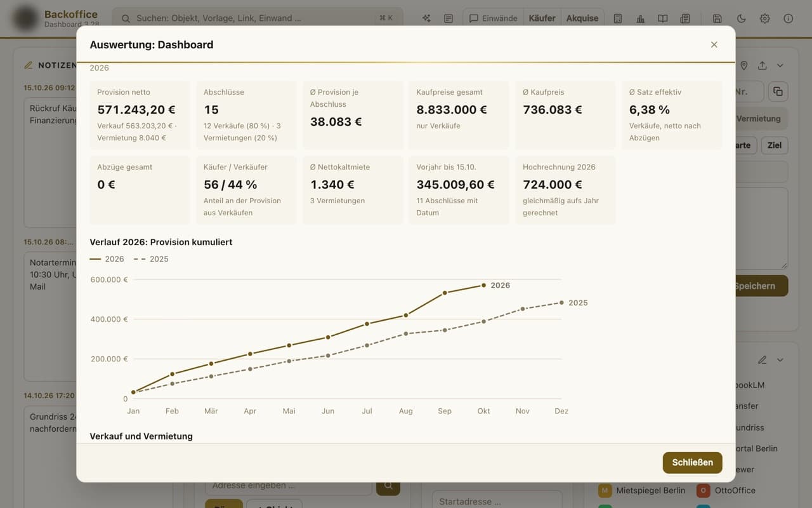Close the Auswertung dialog with the X icon
812x508 pixels.
click(714, 44)
